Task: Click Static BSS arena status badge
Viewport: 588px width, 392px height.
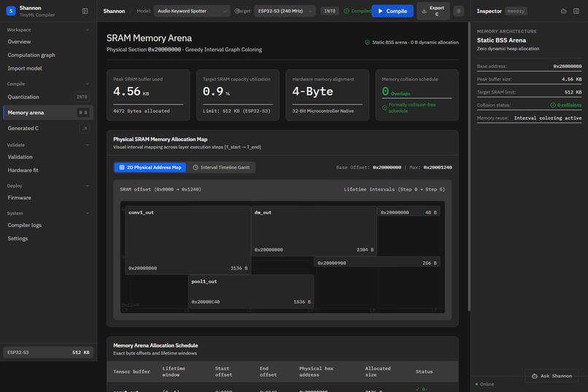Action: point(411,42)
